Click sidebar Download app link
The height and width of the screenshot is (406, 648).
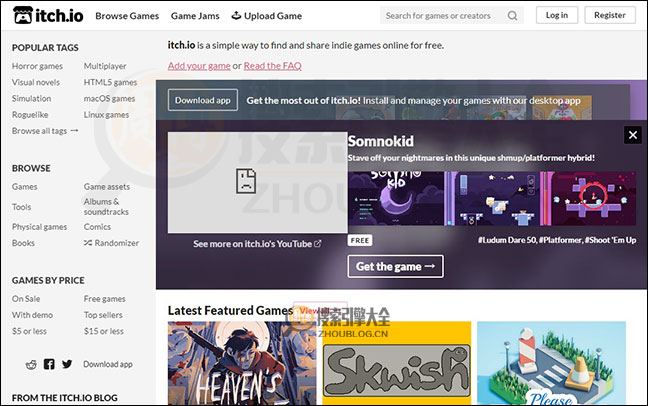tap(108, 364)
